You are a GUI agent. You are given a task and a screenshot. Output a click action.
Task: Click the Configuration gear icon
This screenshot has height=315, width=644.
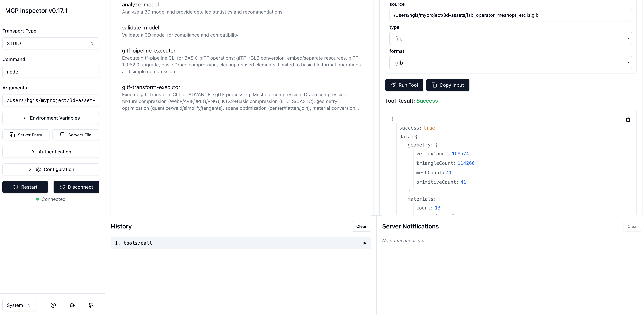38,169
